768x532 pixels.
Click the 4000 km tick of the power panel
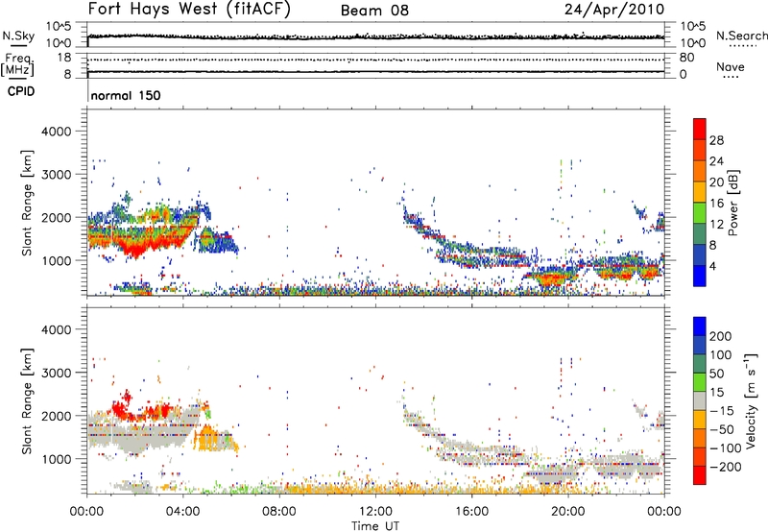pos(56,132)
